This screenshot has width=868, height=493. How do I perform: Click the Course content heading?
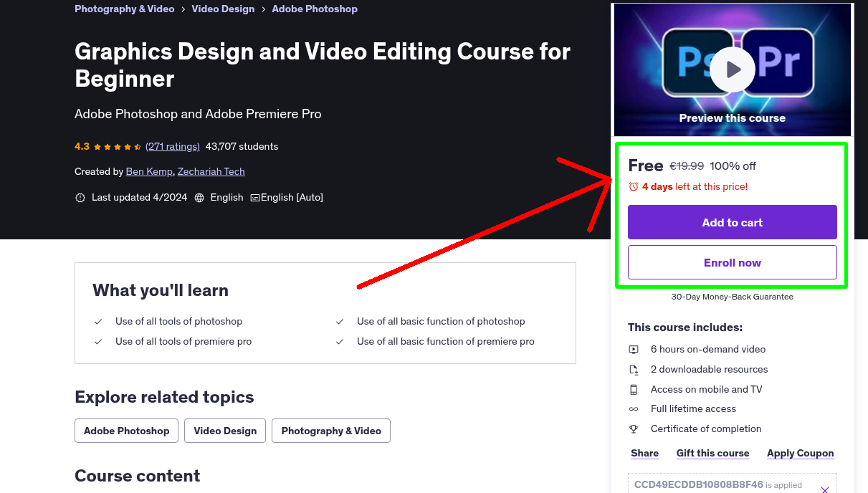(138, 476)
